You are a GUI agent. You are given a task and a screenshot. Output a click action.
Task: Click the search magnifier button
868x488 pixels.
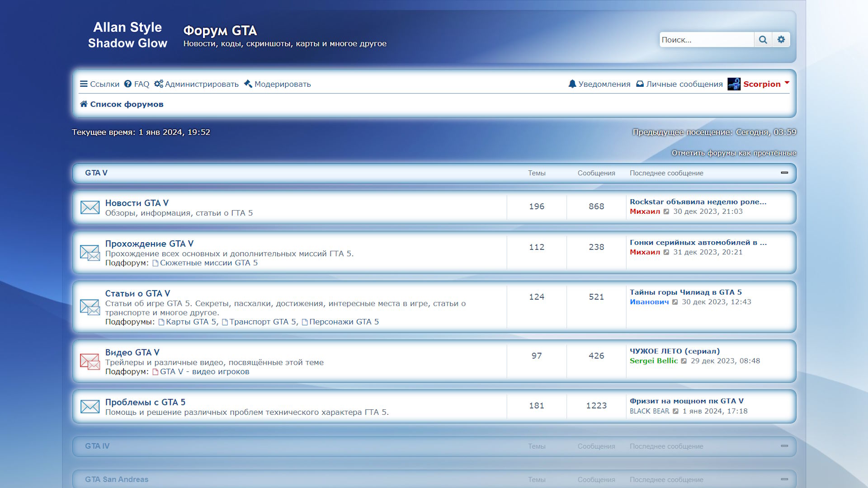point(763,40)
